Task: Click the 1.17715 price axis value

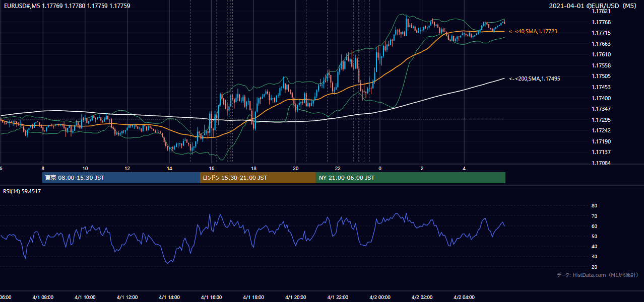Action: tap(601, 33)
